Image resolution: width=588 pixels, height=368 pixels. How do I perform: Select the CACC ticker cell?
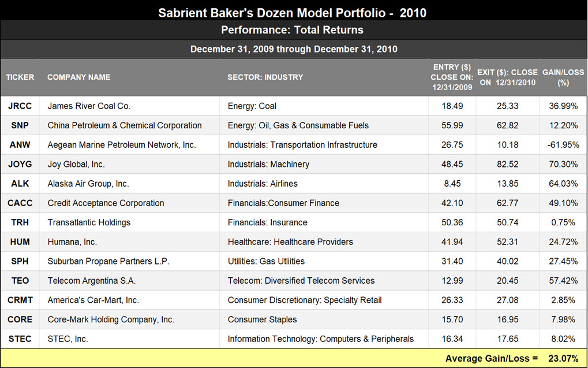pos(20,203)
